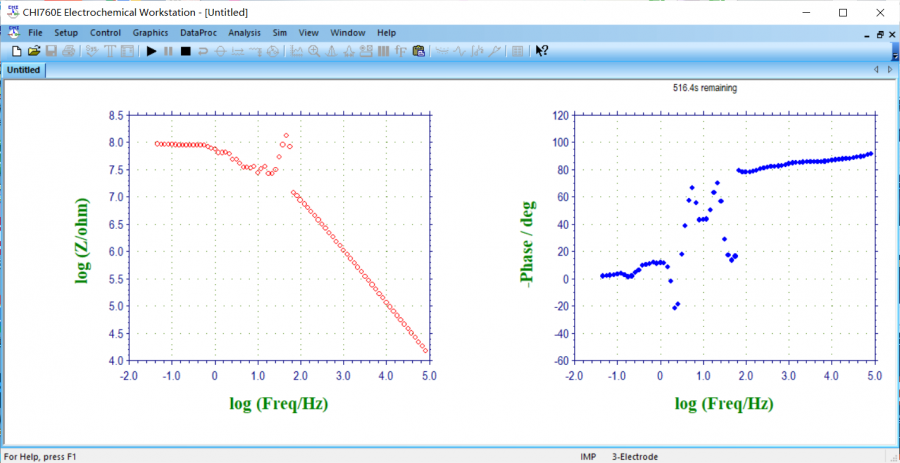The image size is (900, 463).
Task: Pause the running experiment
Action: (168, 51)
